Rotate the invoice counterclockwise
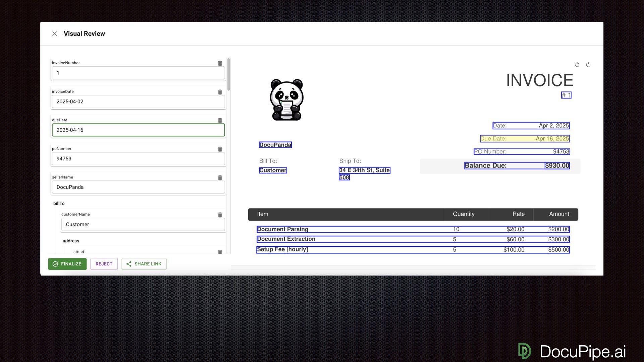 coord(577,64)
